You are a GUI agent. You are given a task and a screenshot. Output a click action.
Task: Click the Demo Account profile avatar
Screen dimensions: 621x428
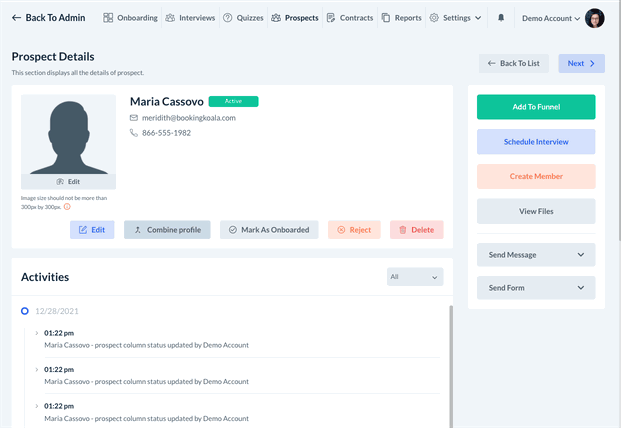coord(594,18)
